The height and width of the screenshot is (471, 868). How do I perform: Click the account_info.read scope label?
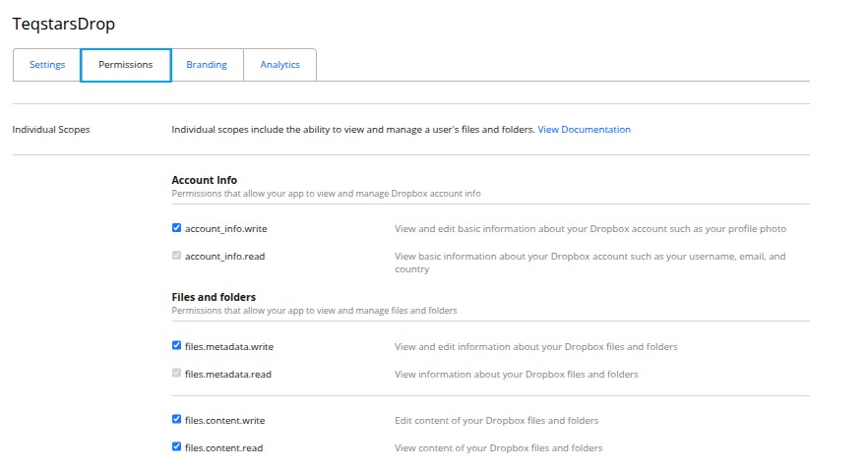[224, 257]
